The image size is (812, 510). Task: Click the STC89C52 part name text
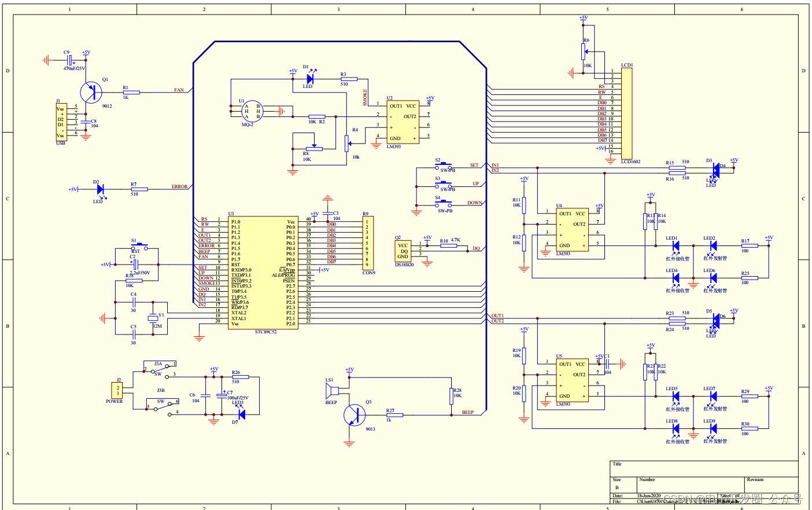(x=266, y=332)
